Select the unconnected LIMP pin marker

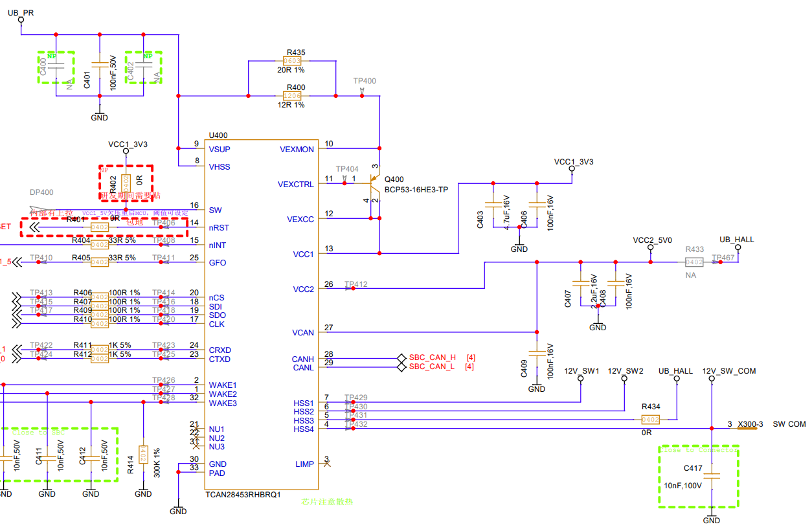click(327, 464)
